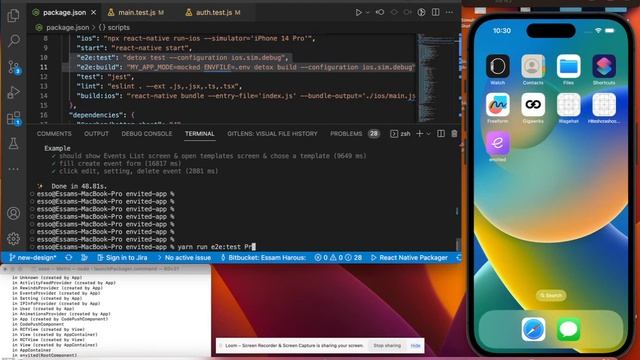
Task: Open editor More Actions ellipsis menu
Action: pyautogui.click(x=449, y=12)
